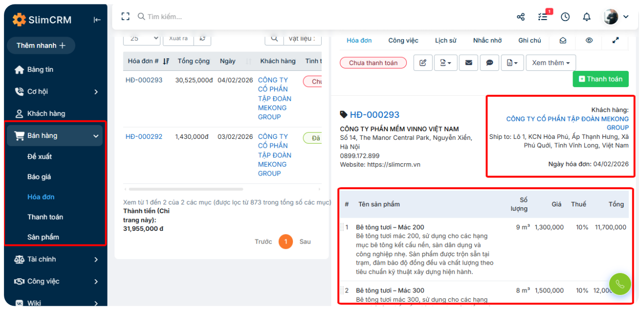Open the Xem thêm dropdown
This screenshot has width=644, height=313.
pos(551,63)
